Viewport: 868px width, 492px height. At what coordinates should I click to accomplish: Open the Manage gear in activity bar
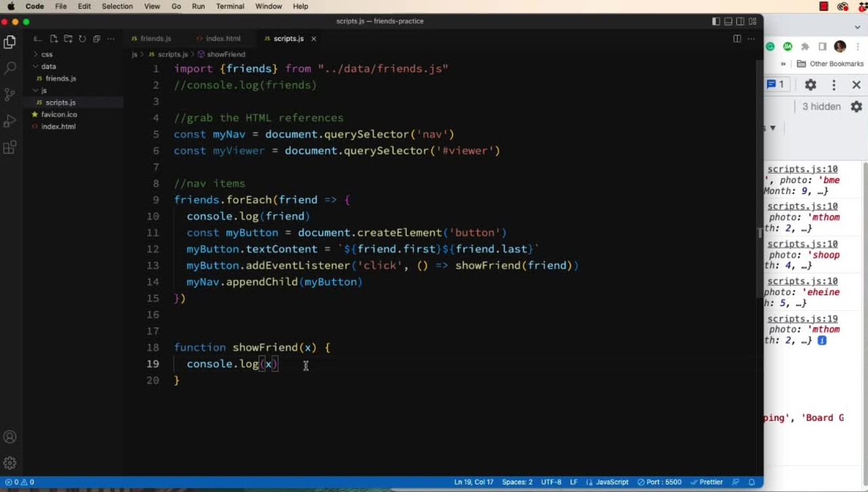click(x=10, y=463)
